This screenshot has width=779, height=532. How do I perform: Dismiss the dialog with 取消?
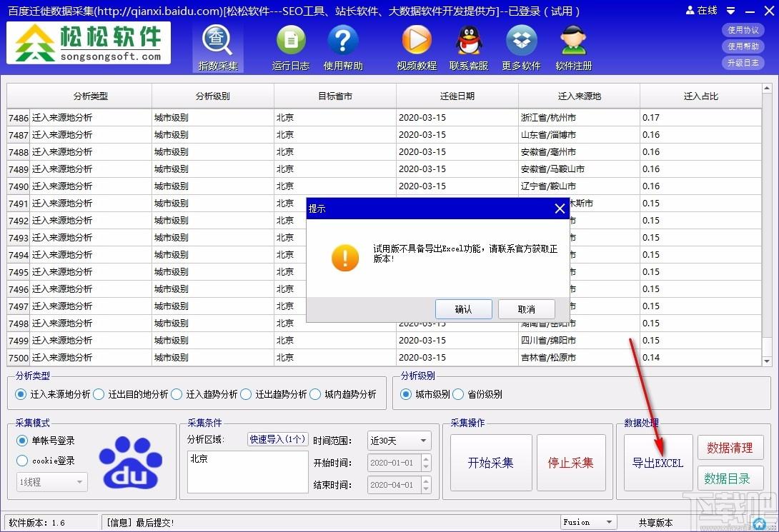pyautogui.click(x=527, y=309)
